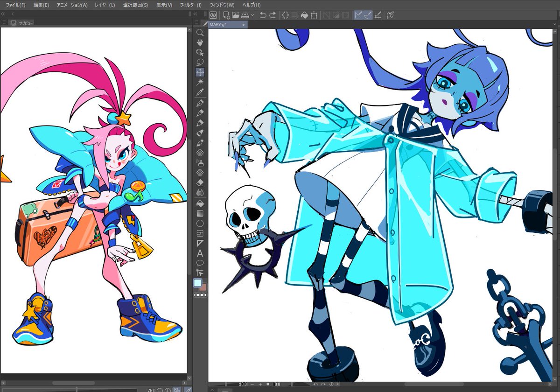Redo the last undone action
Viewport: 560px width, 392px height.
[x=273, y=15]
